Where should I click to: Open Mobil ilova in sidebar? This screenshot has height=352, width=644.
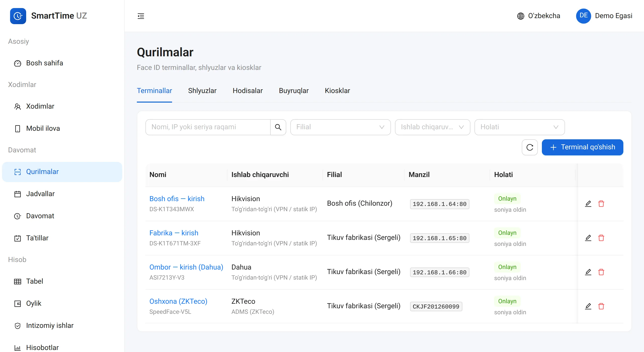62,128
